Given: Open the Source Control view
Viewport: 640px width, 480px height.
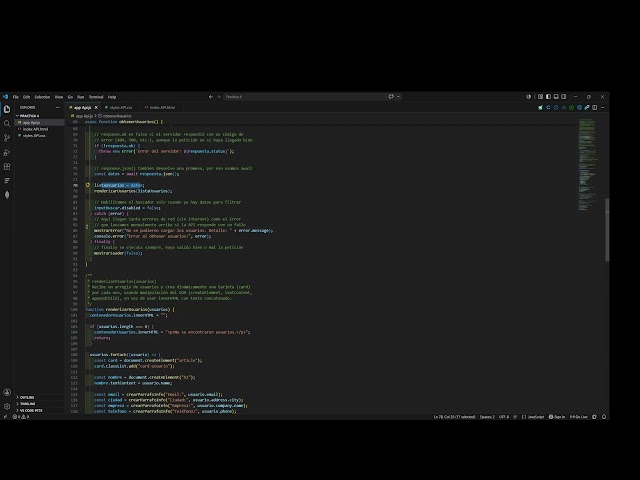Looking at the screenshot, I should coord(7,138).
